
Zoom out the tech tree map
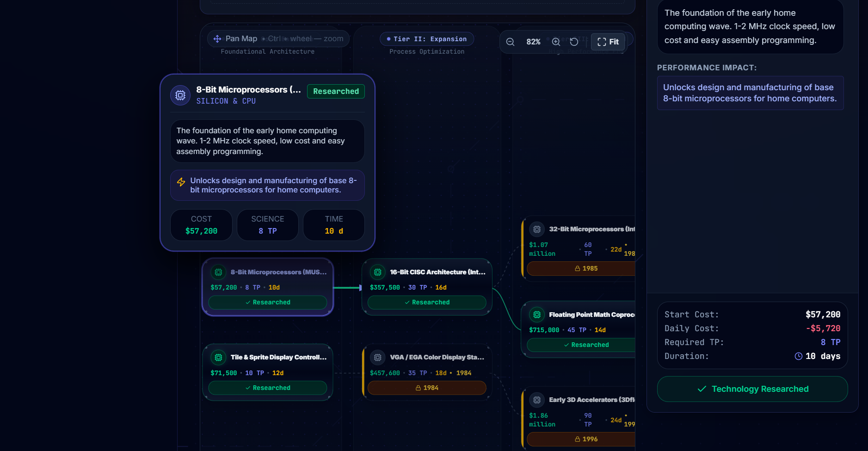511,42
